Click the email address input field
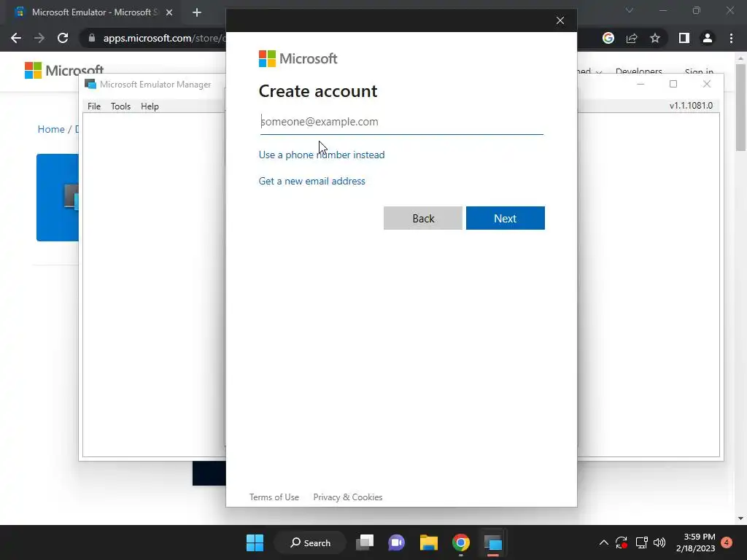Image resolution: width=747 pixels, height=560 pixels. pos(401,122)
